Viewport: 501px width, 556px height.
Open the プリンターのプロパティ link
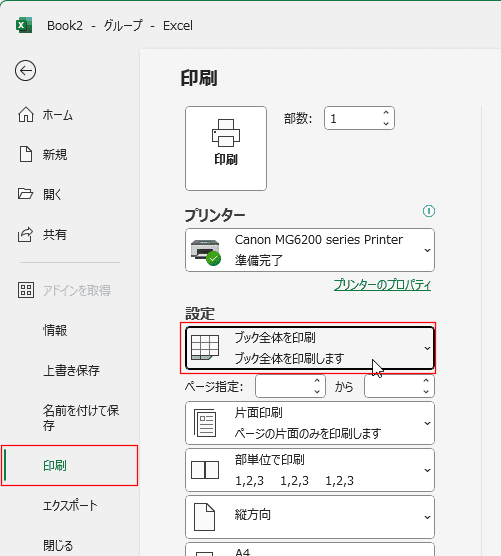[x=382, y=285]
